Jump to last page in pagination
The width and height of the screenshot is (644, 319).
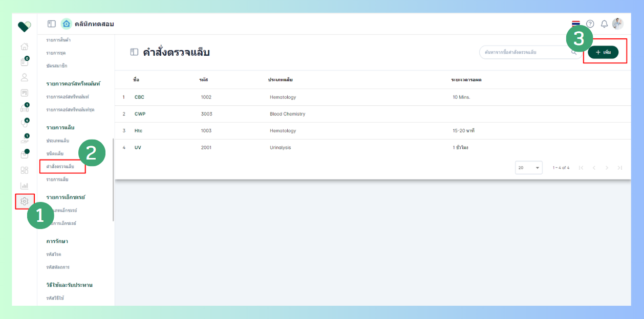[620, 168]
